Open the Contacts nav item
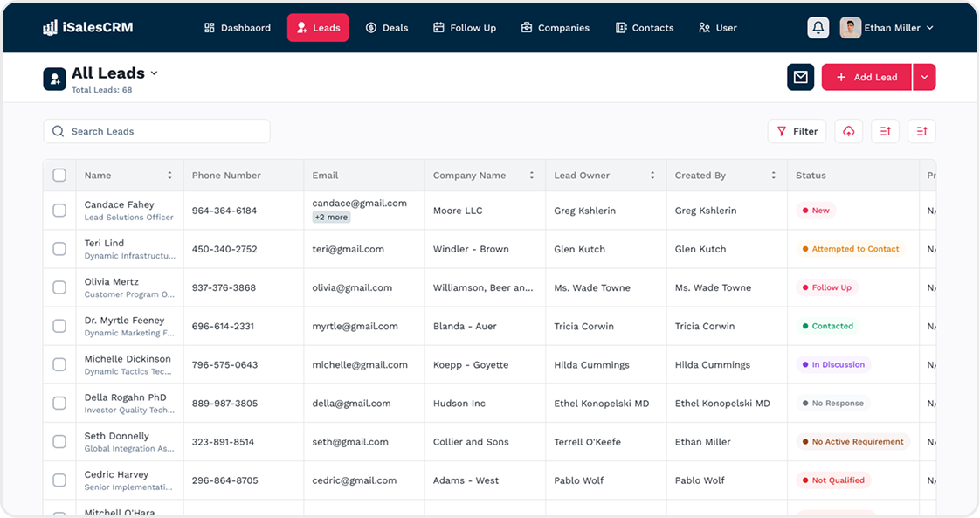The height and width of the screenshot is (518, 980). 645,27
